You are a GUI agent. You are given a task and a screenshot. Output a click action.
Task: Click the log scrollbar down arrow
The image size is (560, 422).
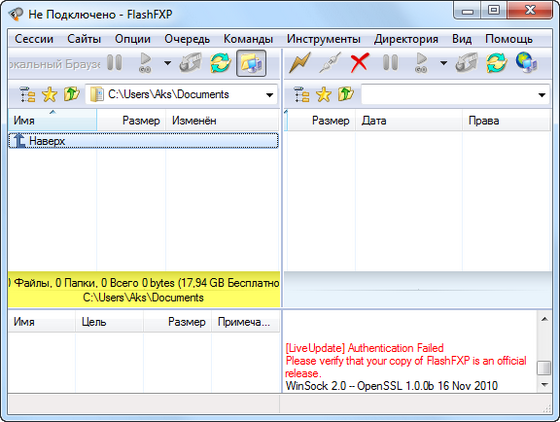click(544, 385)
